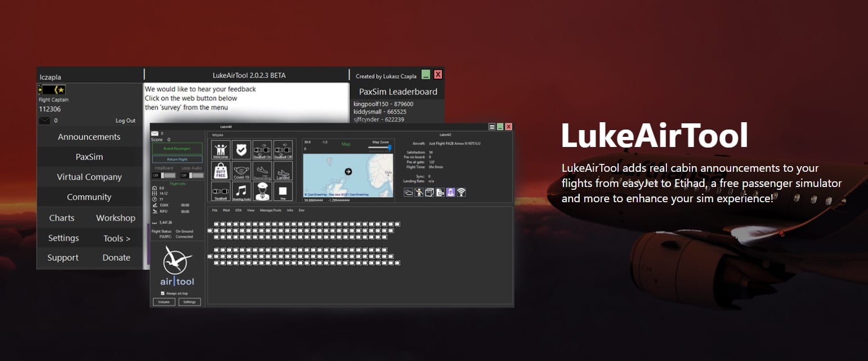The image size is (868, 361).
Task: Play the Welcome cabin announcement
Action: point(221,150)
